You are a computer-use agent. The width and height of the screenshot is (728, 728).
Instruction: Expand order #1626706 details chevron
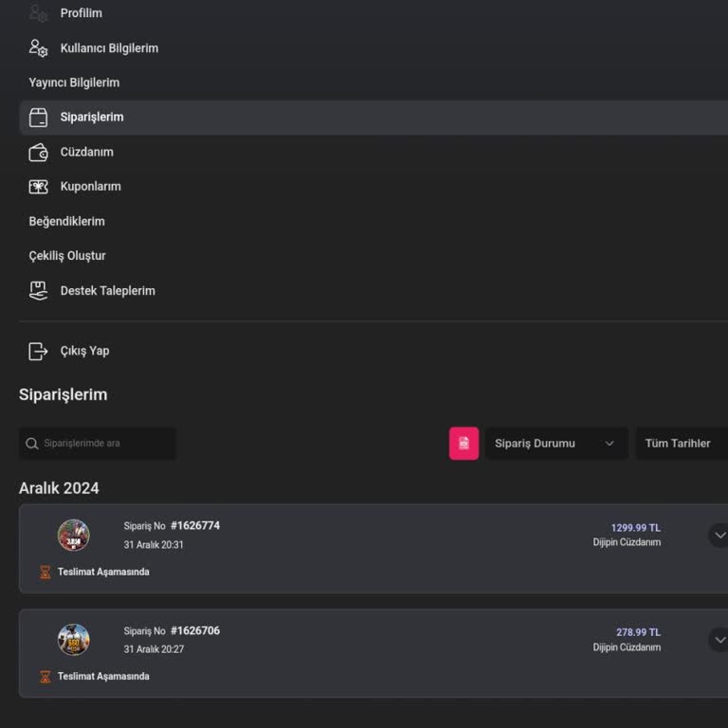[x=719, y=640]
